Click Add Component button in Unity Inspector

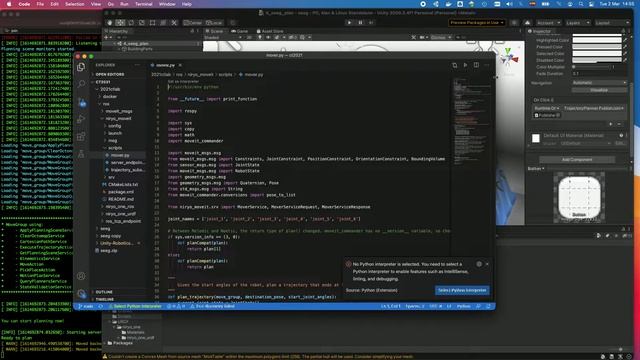coord(577,160)
